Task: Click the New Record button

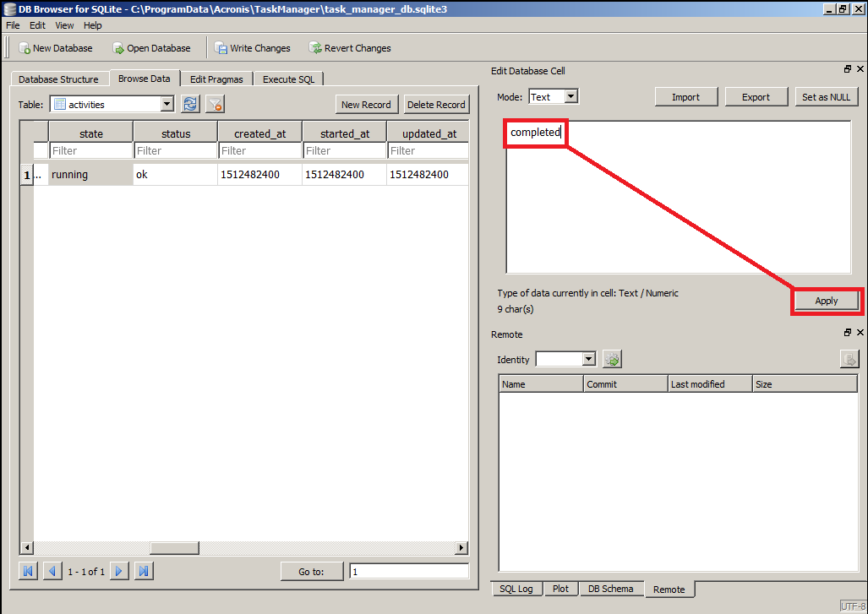Action: tap(367, 105)
